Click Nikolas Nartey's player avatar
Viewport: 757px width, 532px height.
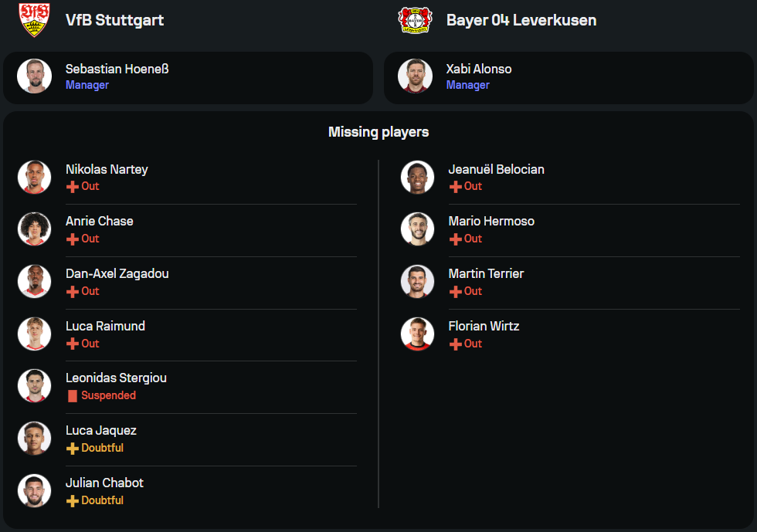click(34, 177)
